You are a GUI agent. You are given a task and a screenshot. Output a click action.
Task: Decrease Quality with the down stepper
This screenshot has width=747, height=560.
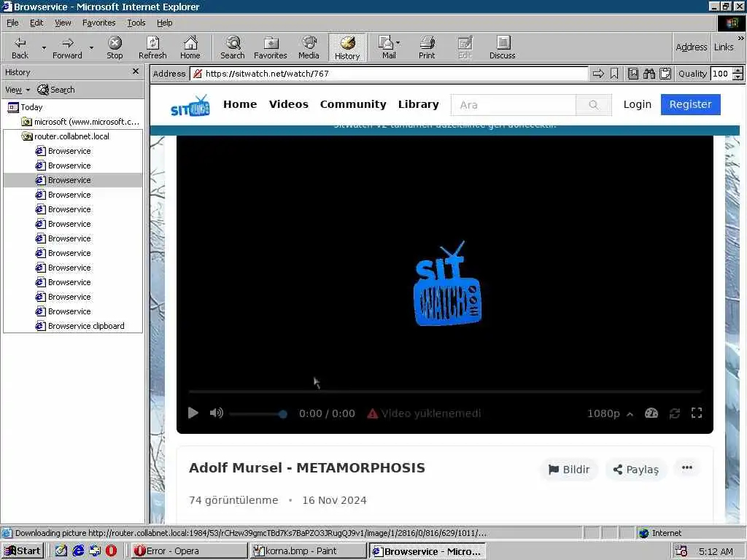coord(738,77)
